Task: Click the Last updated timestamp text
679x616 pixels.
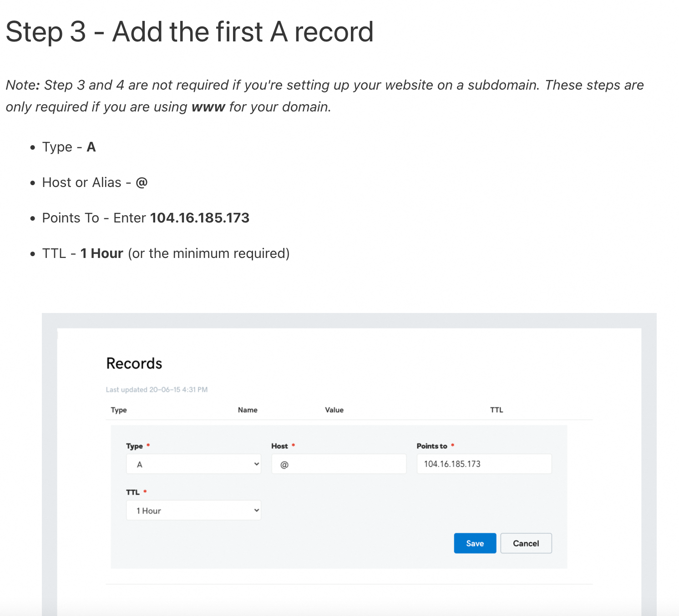Action: pyautogui.click(x=157, y=390)
